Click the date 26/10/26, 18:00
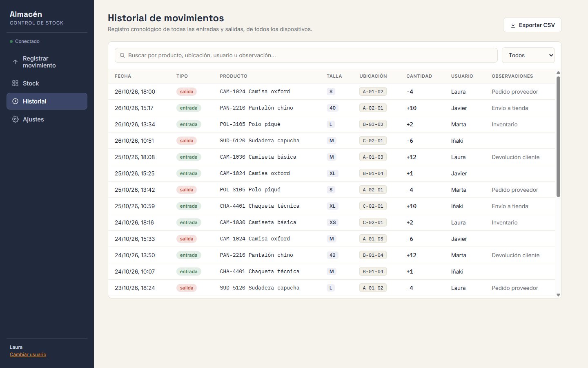The width and height of the screenshot is (588, 368). coord(135,92)
